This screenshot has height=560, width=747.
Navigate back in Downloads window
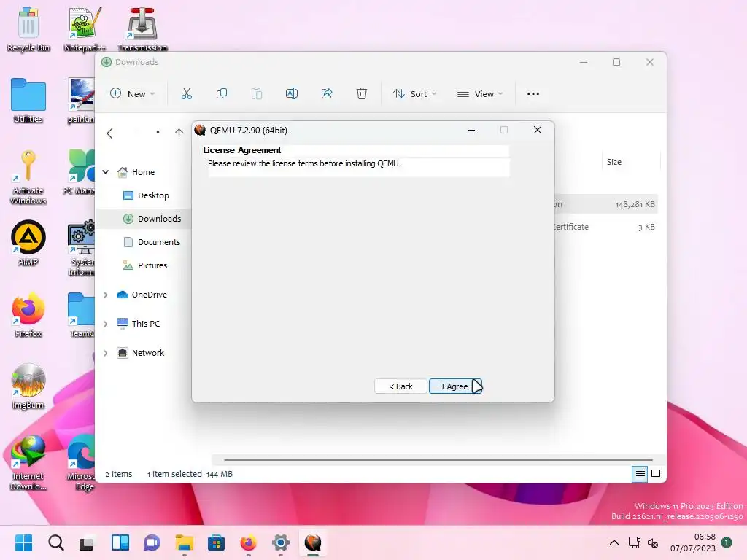(110, 133)
